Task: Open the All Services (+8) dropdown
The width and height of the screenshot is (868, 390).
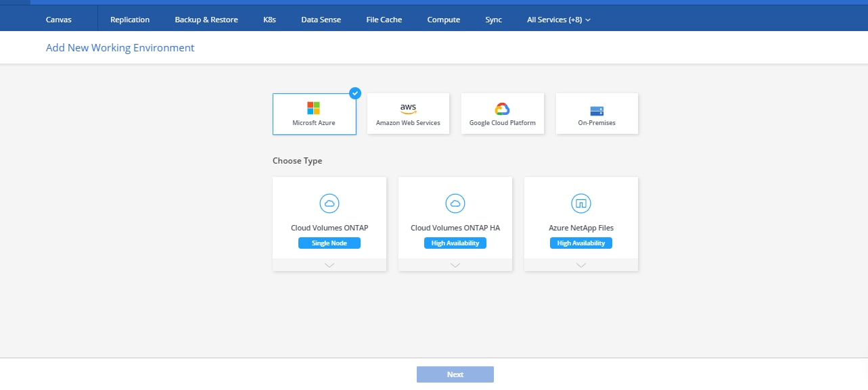Action: 559,20
